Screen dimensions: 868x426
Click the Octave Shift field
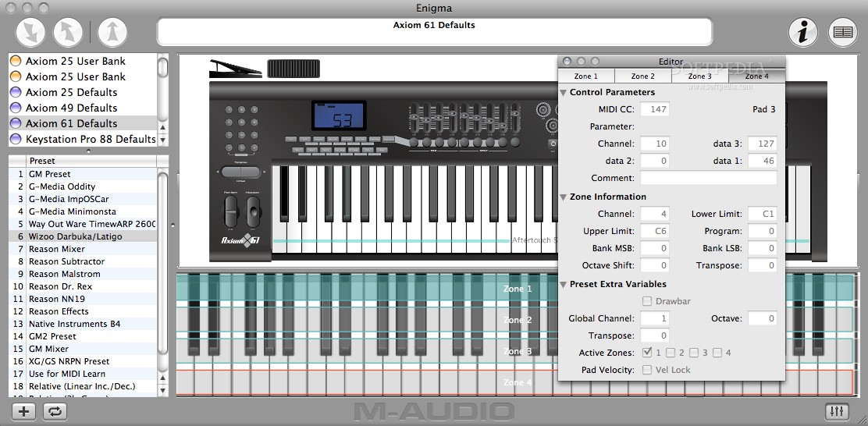654,265
